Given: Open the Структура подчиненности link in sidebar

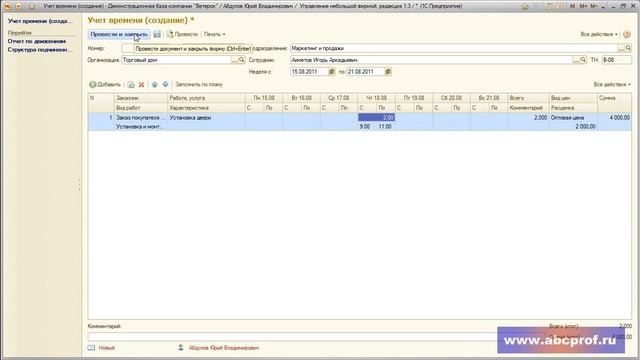Looking at the screenshot, I should point(40,50).
